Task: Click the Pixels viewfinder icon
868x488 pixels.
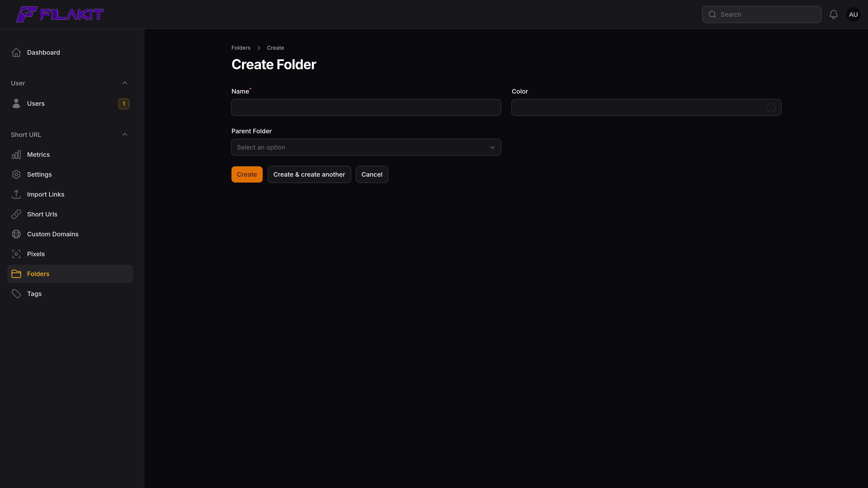Action: [x=16, y=254]
